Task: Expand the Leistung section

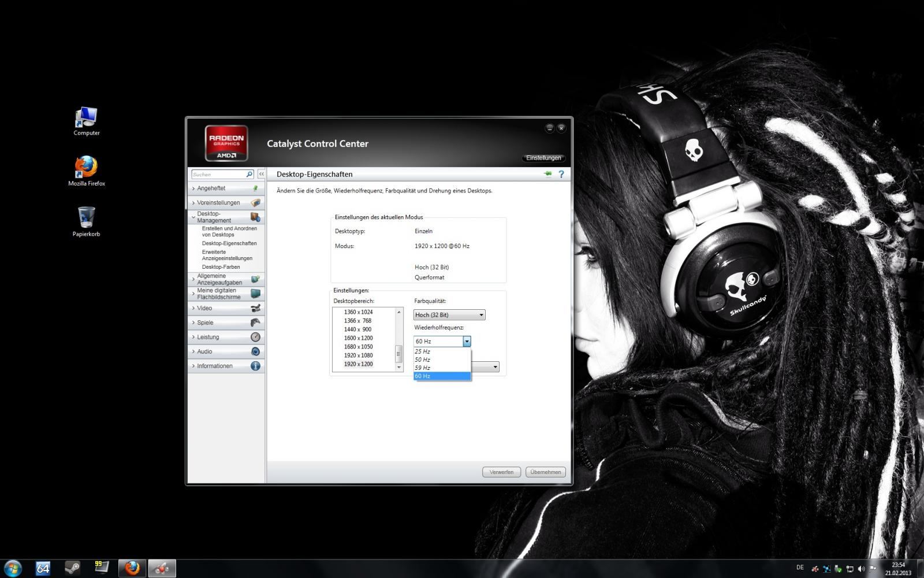Action: click(x=193, y=337)
